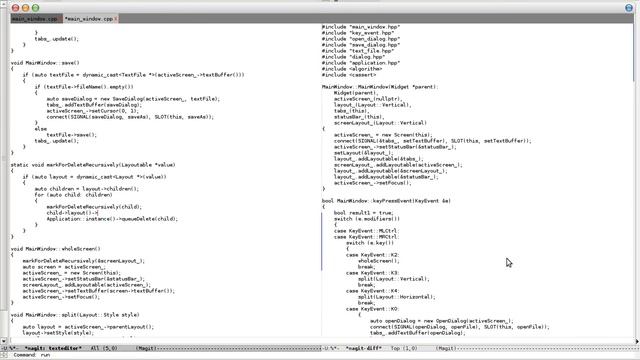Click the Command: run minibuffer line
Image resolution: width=640 pixels, height=360 pixels.
32,355
